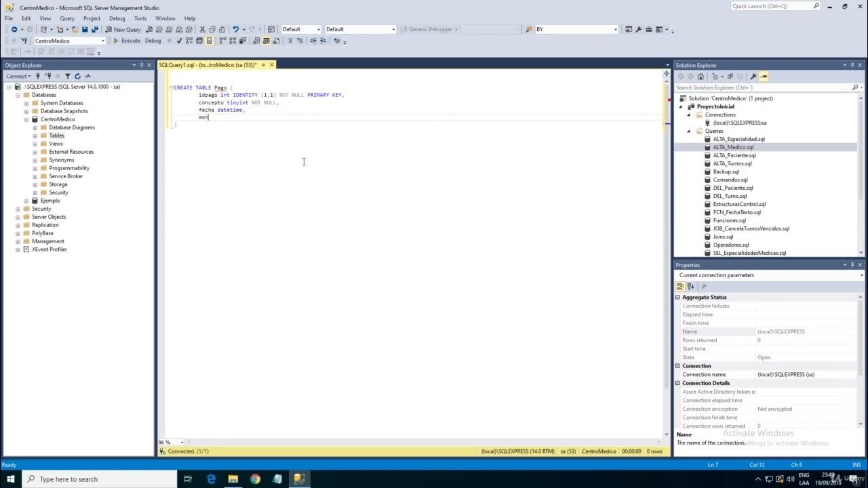Select Joins.sql in Solution Explorer
Image resolution: width=868 pixels, height=488 pixels.
[x=723, y=237]
